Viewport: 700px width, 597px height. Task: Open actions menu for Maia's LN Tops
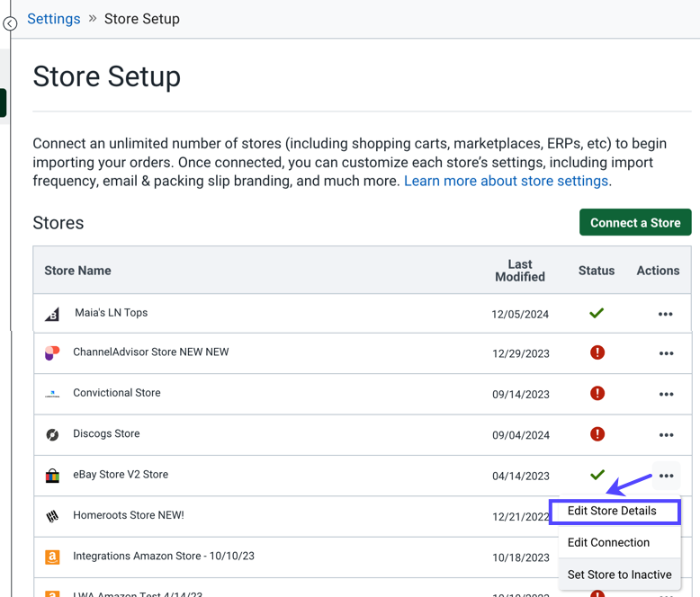(x=665, y=314)
